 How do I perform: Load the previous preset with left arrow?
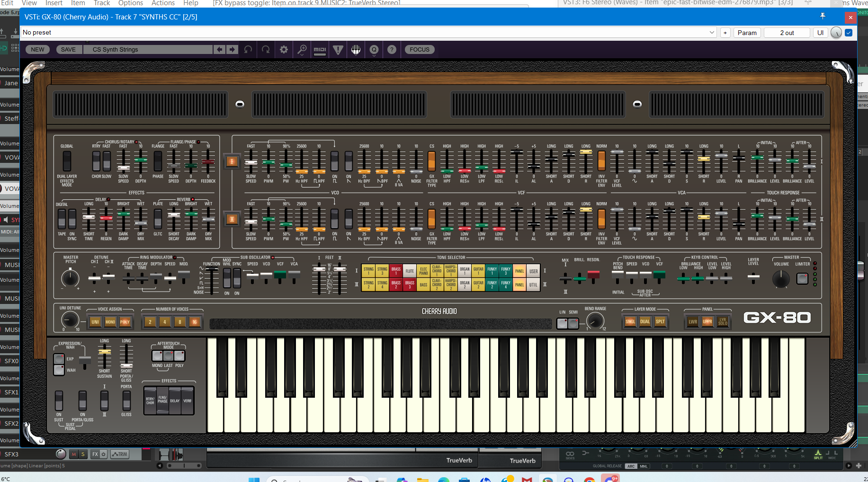220,49
